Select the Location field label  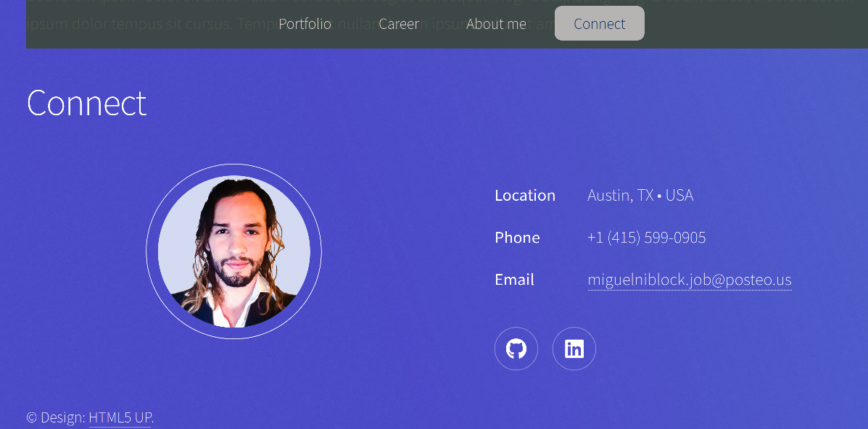point(525,196)
